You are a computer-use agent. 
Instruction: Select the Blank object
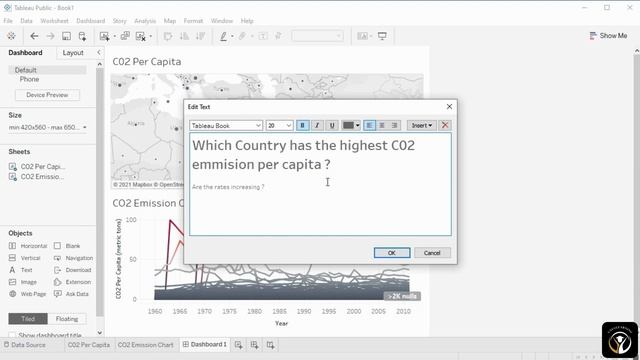click(67, 246)
